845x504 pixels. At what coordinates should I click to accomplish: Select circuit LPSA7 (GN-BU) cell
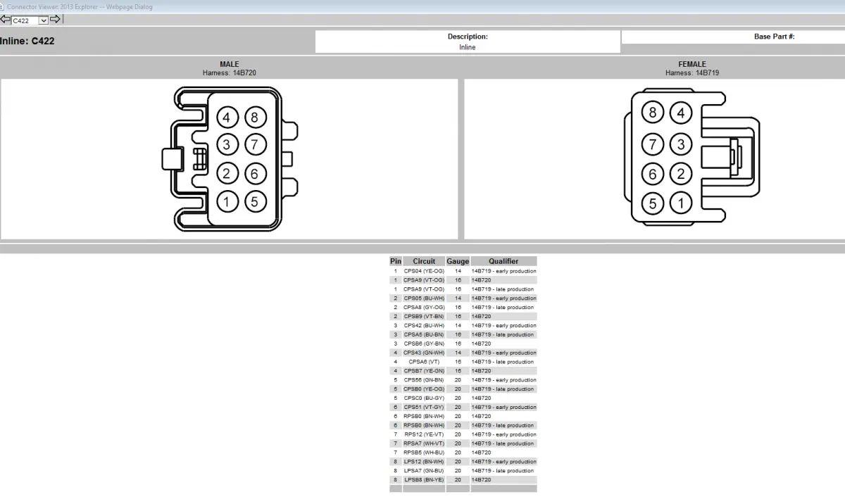424,471
